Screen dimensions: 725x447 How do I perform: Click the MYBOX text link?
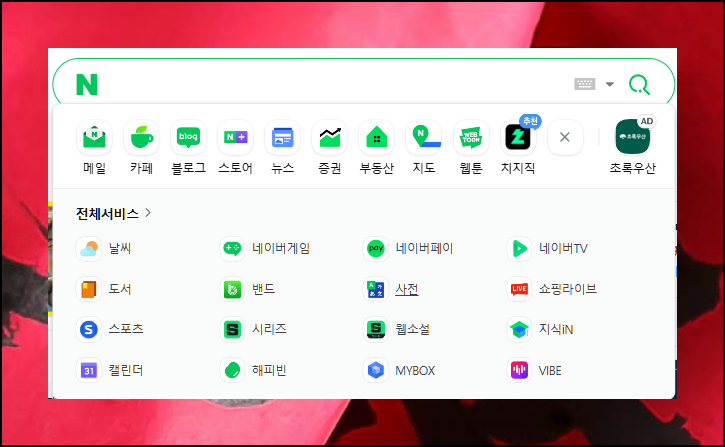pos(415,371)
